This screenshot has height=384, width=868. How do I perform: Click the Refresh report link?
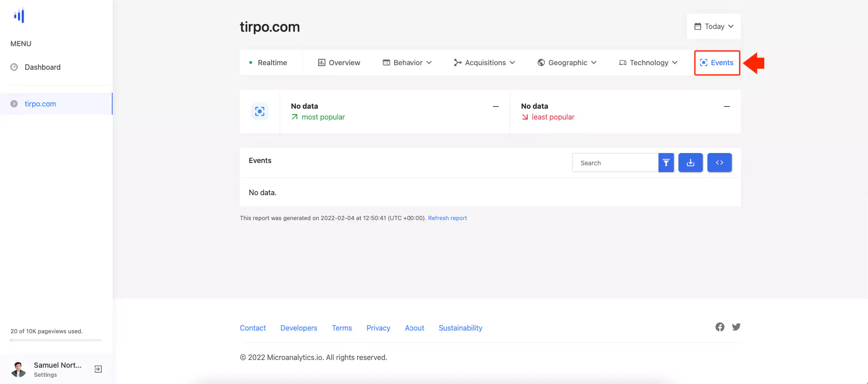point(448,218)
